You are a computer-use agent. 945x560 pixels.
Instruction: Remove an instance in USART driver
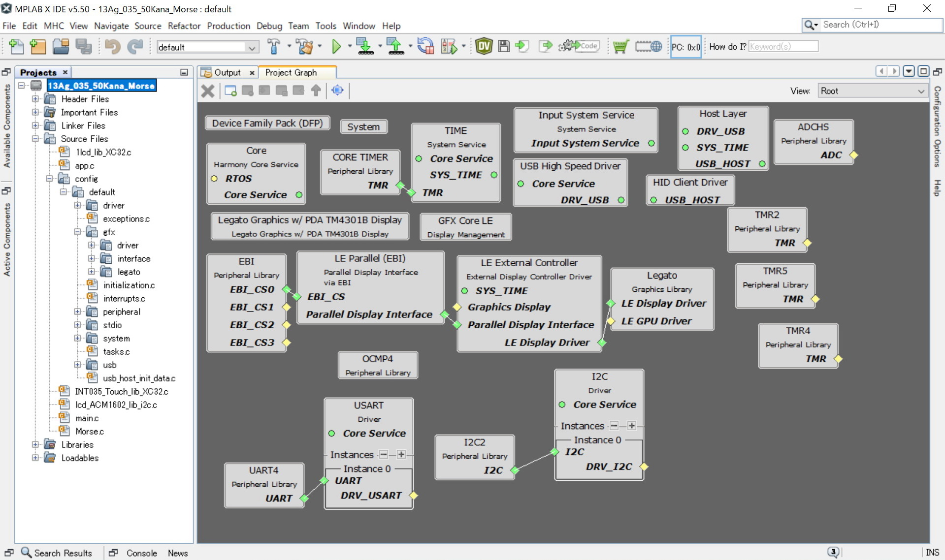(x=384, y=454)
